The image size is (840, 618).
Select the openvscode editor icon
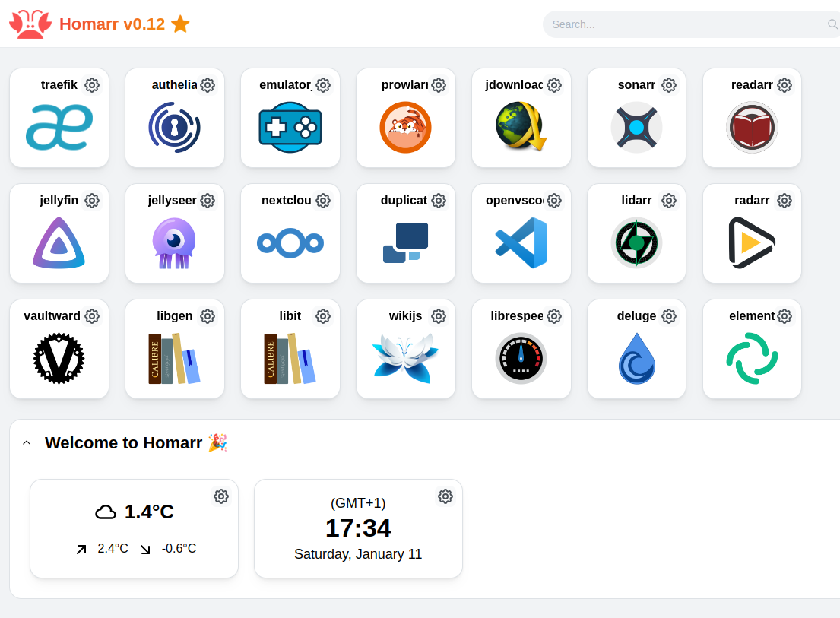click(521, 242)
